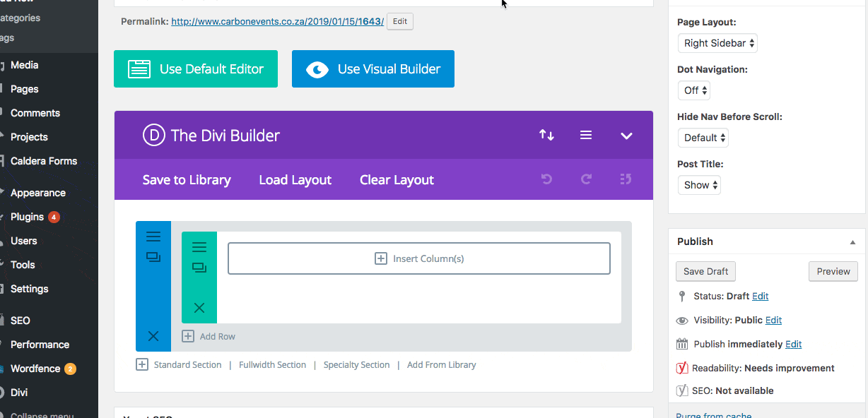Click the publish calendar icon
Screen dimensions: 868x418
[682, 345]
